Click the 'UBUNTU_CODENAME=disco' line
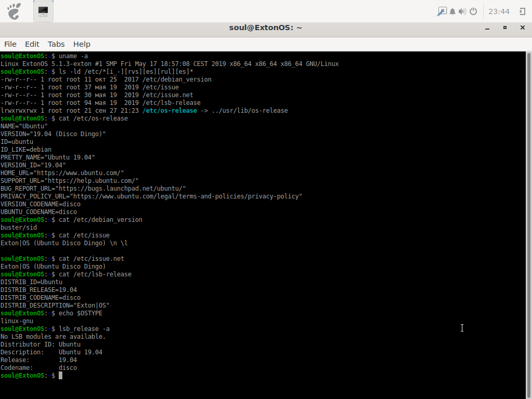This screenshot has height=399, width=532. pyautogui.click(x=38, y=212)
